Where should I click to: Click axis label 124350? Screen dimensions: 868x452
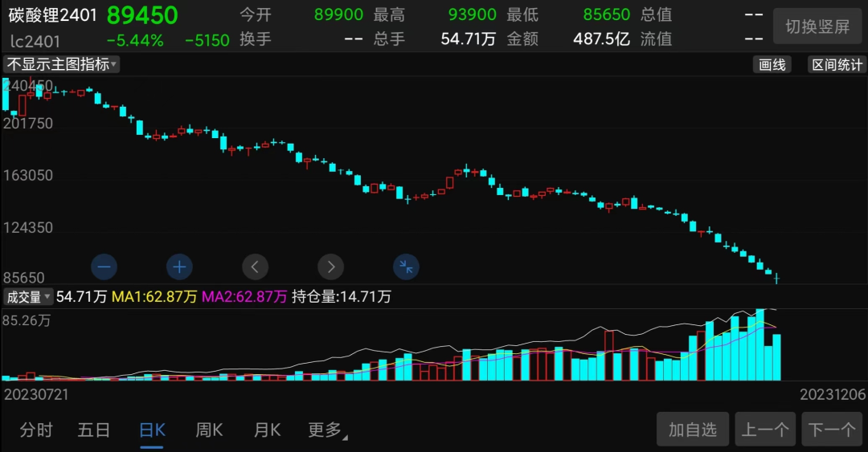pyautogui.click(x=28, y=227)
